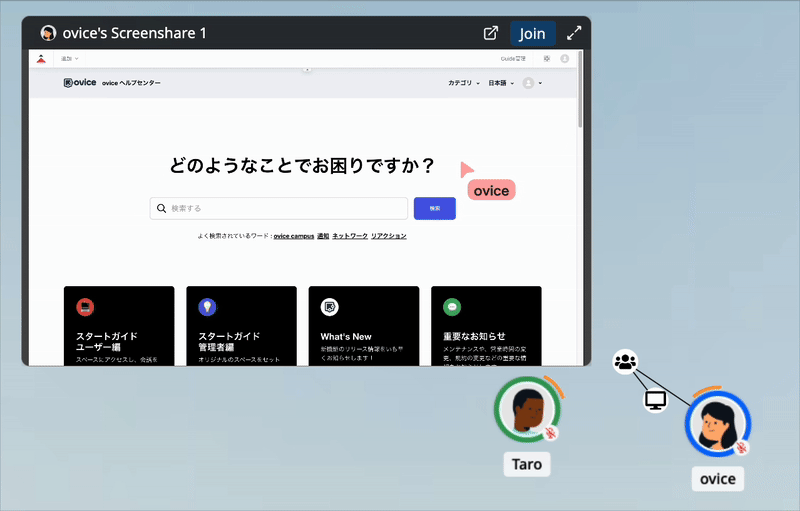
Task: Click red logo icon in shared page top bar
Action: (x=41, y=59)
